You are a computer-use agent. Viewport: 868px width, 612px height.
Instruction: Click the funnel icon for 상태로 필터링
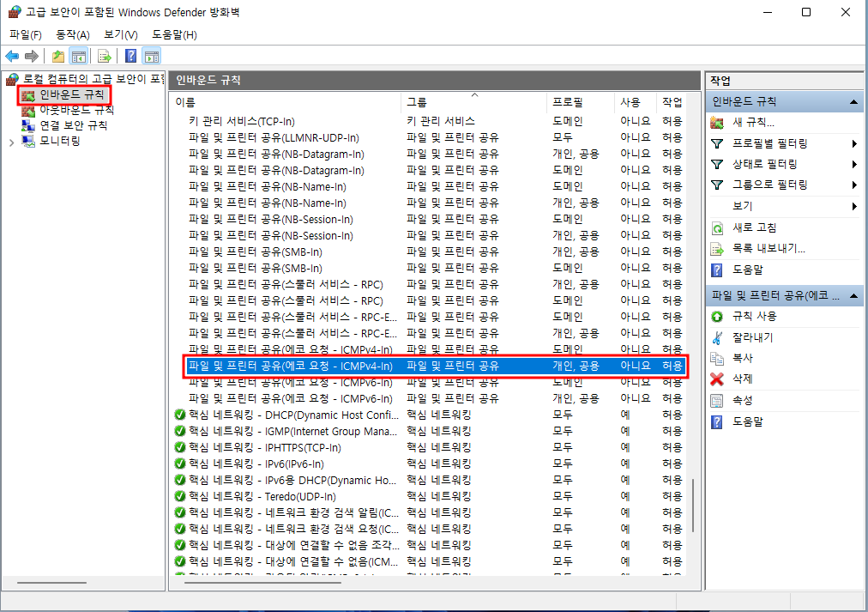click(x=717, y=165)
